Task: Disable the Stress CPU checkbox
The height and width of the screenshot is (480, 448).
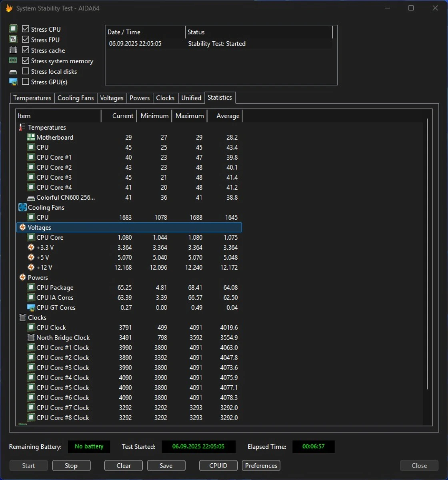Action: [x=26, y=29]
